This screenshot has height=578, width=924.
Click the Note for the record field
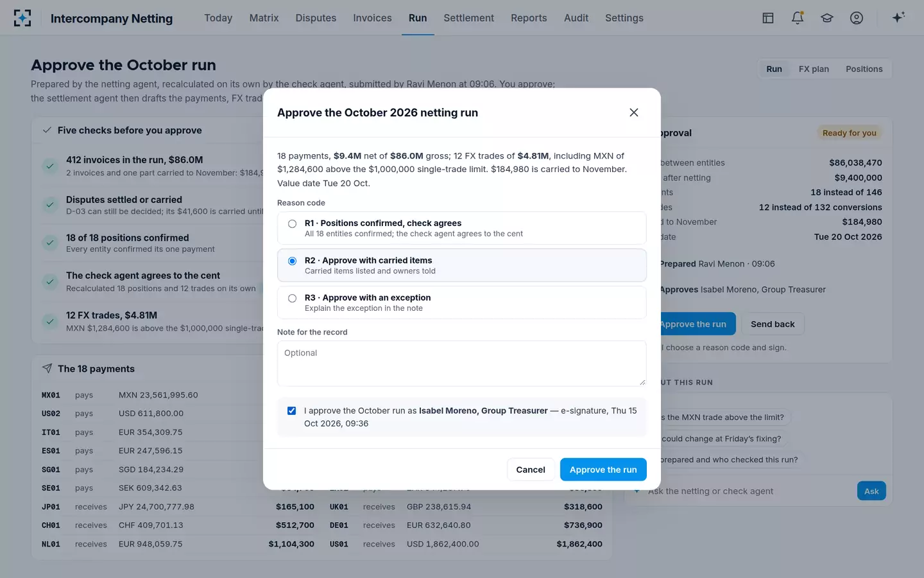pos(462,363)
